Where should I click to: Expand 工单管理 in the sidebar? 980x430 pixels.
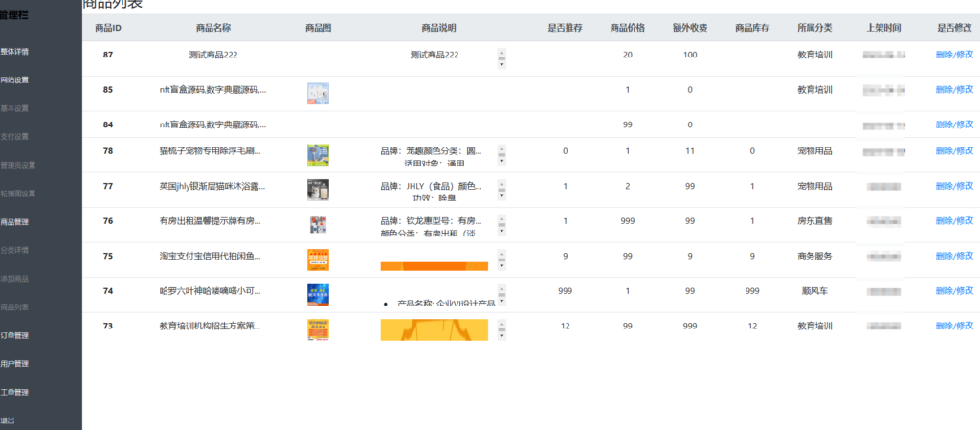[14, 393]
